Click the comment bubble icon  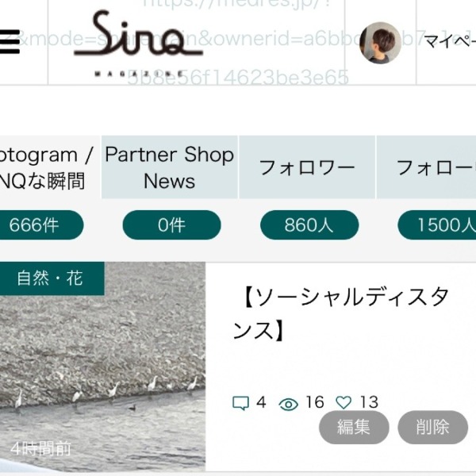click(x=240, y=403)
